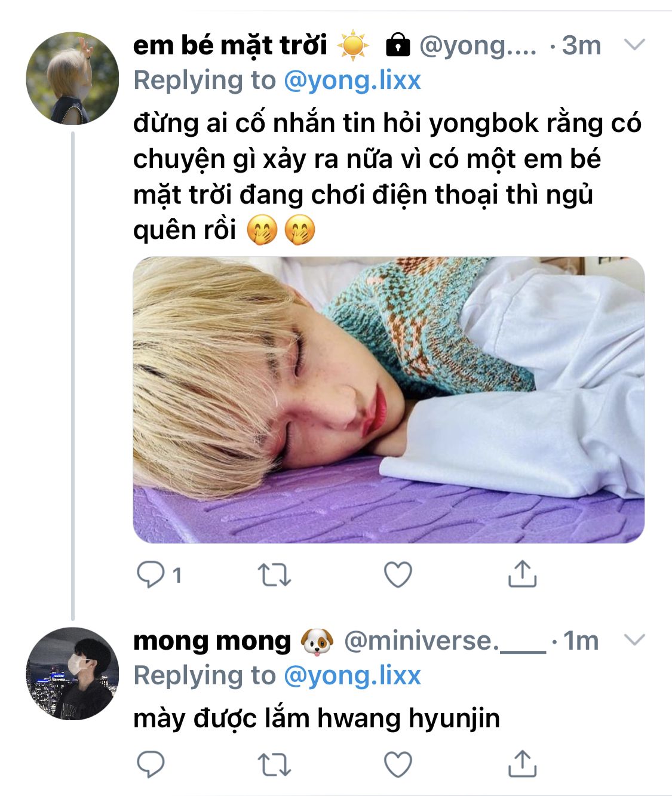Share mong mong's tweet
This screenshot has width=672, height=796.
pos(522,763)
